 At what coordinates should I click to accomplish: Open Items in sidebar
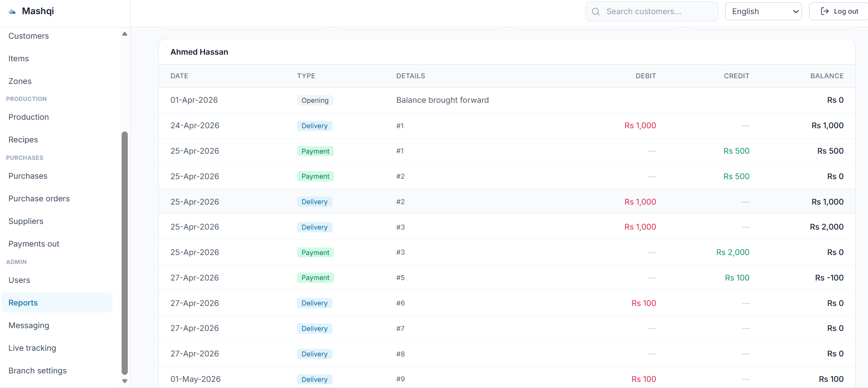click(x=18, y=58)
